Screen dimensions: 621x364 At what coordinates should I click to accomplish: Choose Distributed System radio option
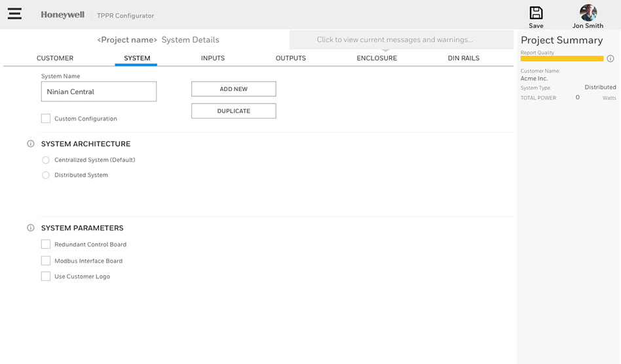click(x=46, y=175)
